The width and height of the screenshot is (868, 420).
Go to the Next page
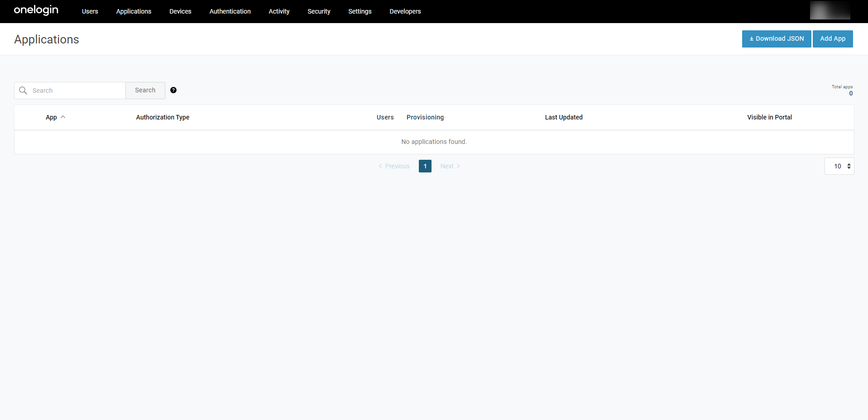[x=450, y=166]
